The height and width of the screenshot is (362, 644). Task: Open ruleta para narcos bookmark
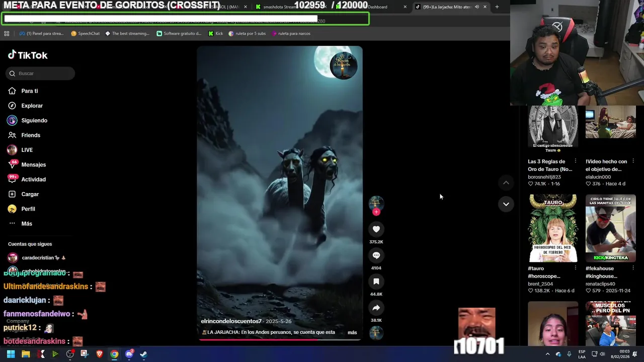(x=290, y=34)
